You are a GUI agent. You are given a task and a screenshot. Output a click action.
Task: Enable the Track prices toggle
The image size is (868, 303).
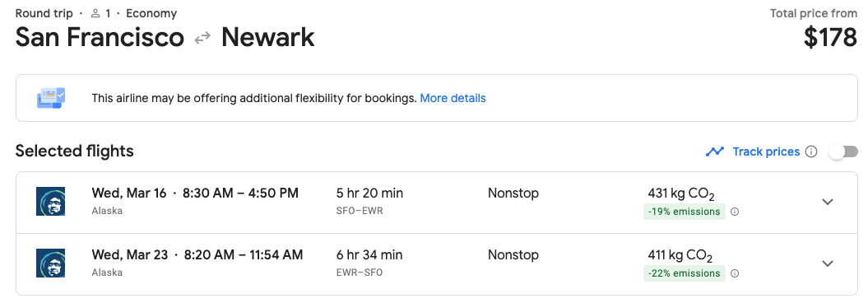point(843,151)
